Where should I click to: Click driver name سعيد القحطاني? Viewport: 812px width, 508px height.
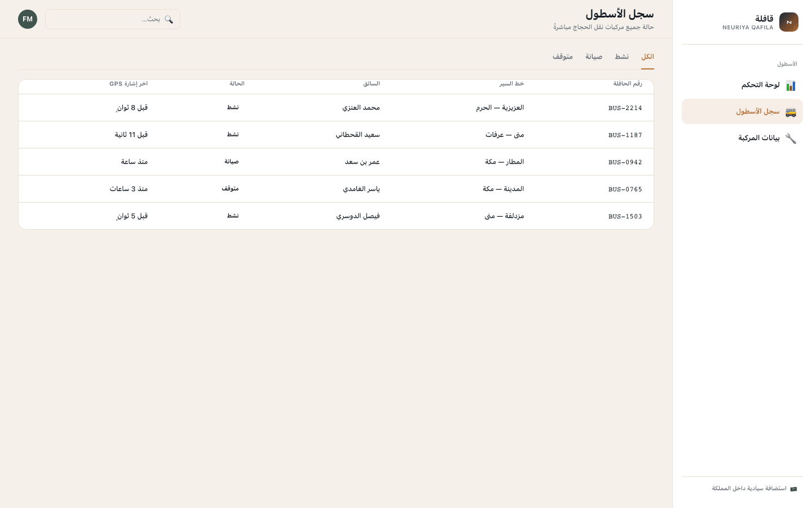(358, 135)
